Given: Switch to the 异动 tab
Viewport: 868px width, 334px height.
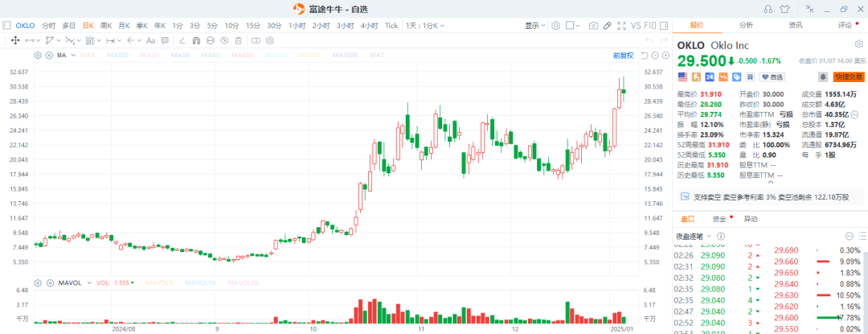Looking at the screenshot, I should click(x=751, y=219).
